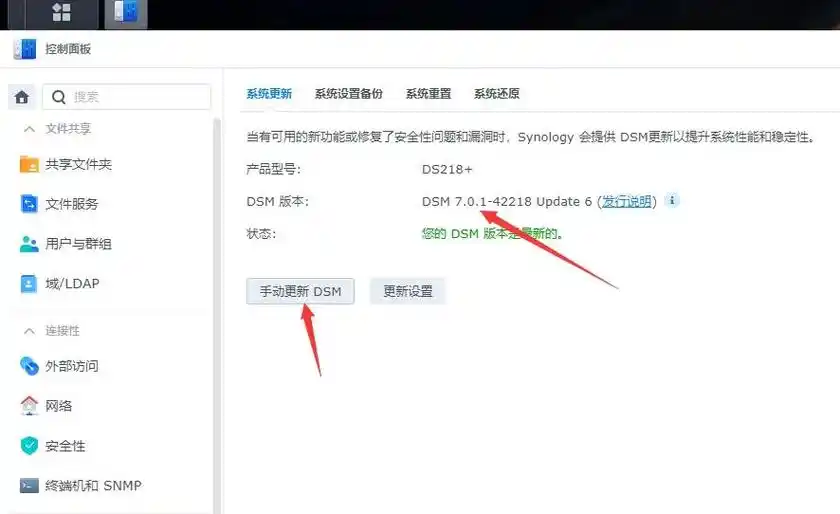This screenshot has width=840, height=514.
Task: Click the 控制面板 window title icon
Action: click(25, 49)
